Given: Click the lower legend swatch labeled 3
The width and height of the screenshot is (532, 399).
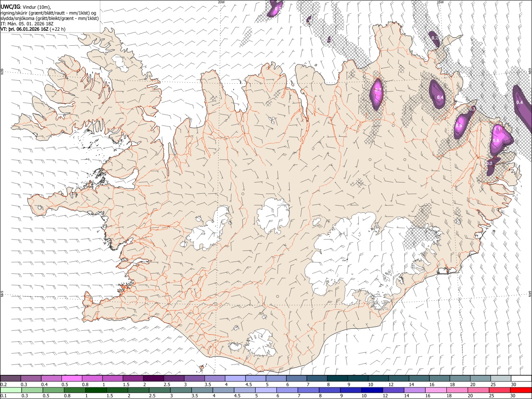Looking at the screenshot, I should [x=181, y=390].
